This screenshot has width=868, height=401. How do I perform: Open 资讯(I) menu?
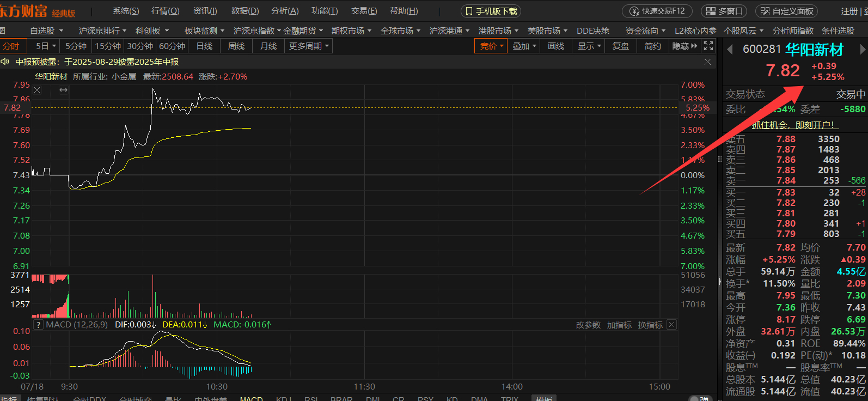tap(205, 11)
